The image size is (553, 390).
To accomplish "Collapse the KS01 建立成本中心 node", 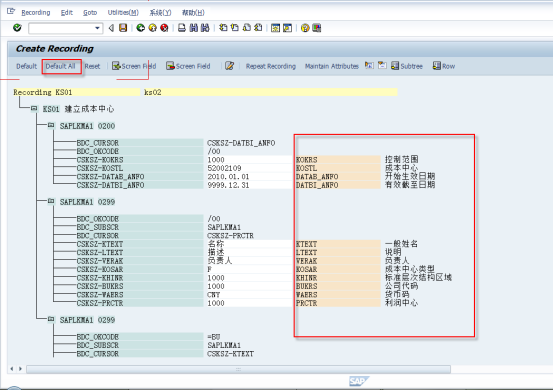I will tap(34, 109).
